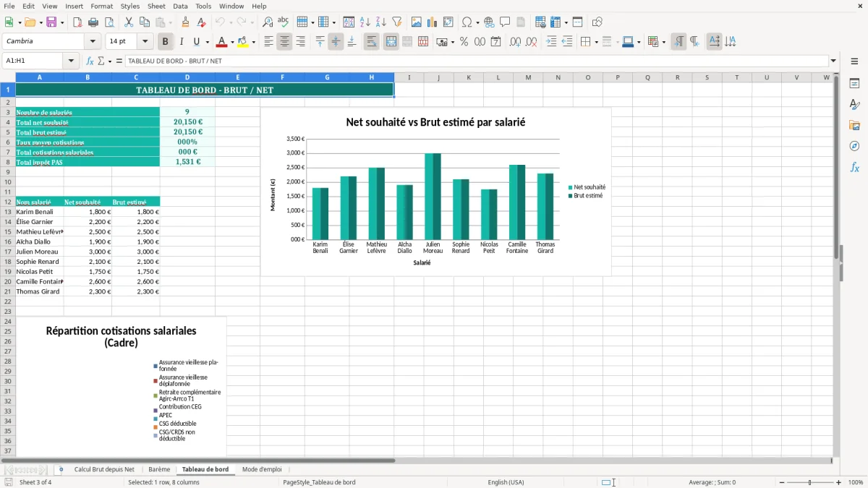Click the Sort Descending icon

click(x=380, y=22)
